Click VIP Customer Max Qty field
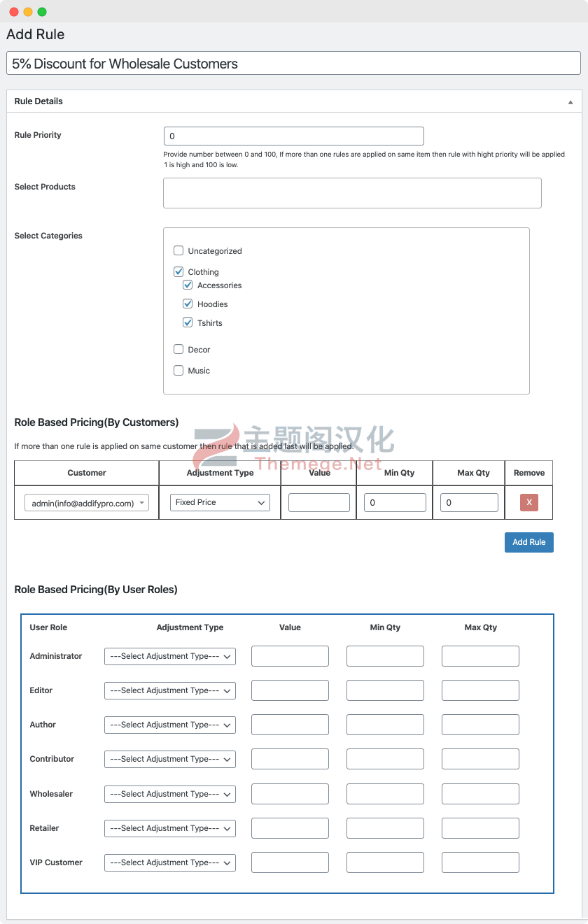The width and height of the screenshot is (588, 924). (480, 862)
